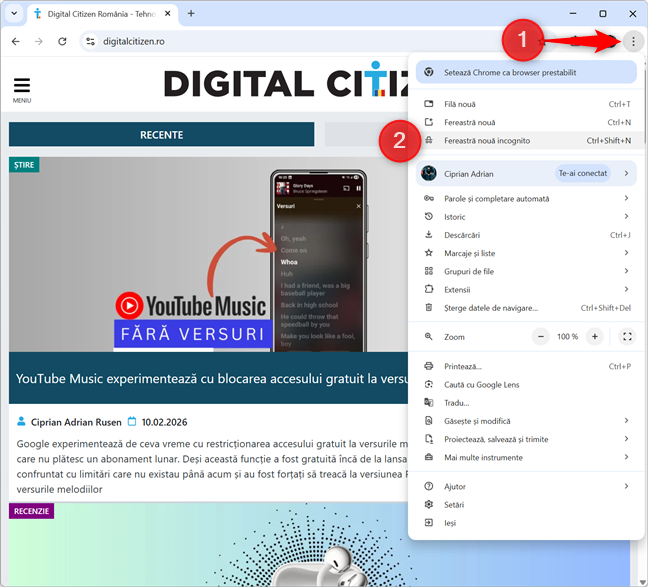
Task: Switch to Digital Citizen România tab
Action: tap(101, 14)
